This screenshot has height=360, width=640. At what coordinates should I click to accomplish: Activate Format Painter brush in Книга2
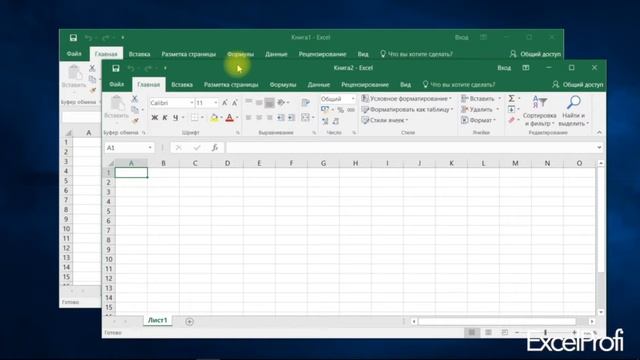(135, 120)
